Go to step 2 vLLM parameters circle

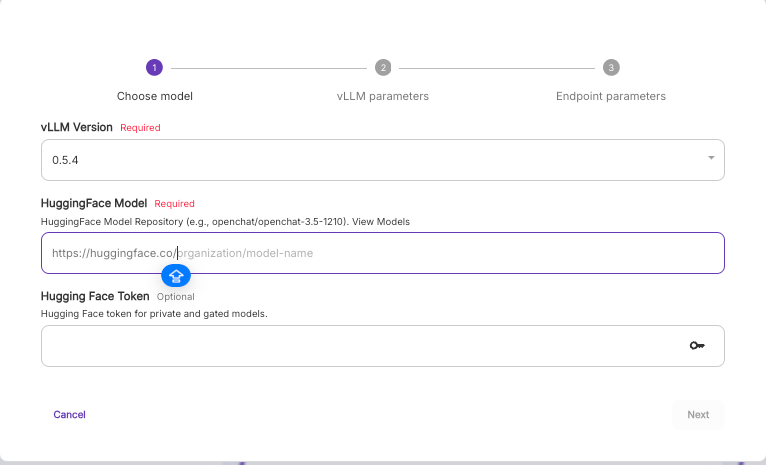(383, 67)
